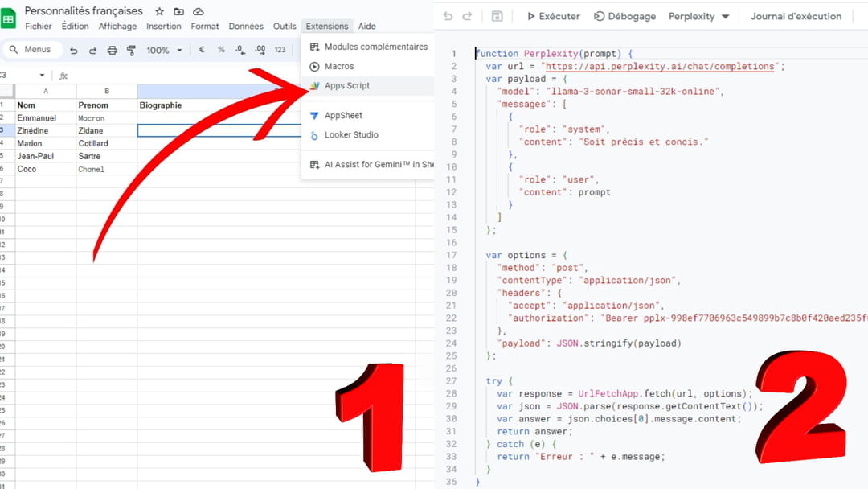Select the paint format roller tool
Image resolution: width=868 pixels, height=489 pixels.
pyautogui.click(x=132, y=51)
